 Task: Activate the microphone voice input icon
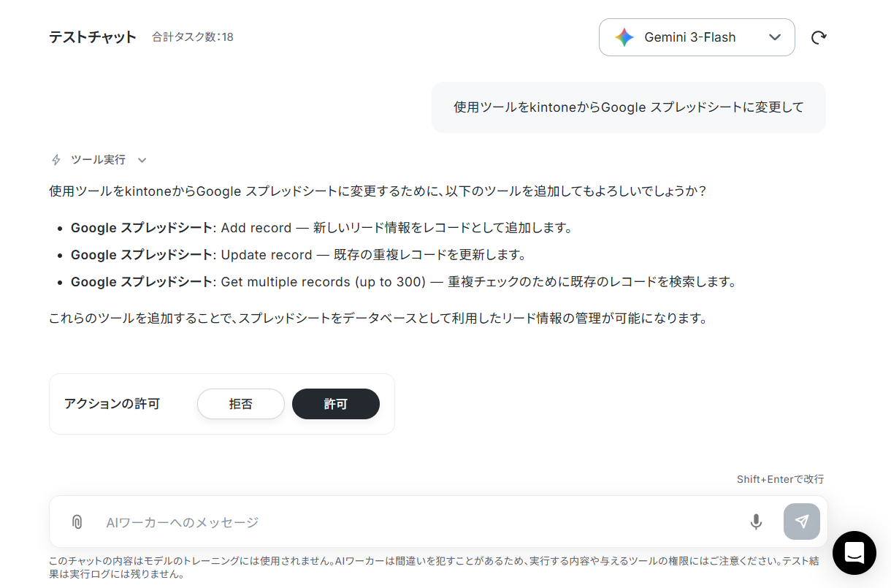pos(756,522)
